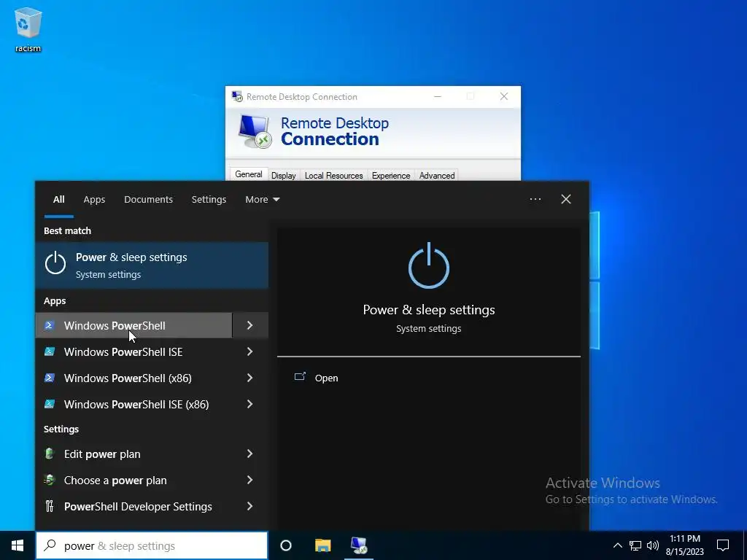Click Power & sleep settings title in preview
Screen dimensions: 747x560
429,310
